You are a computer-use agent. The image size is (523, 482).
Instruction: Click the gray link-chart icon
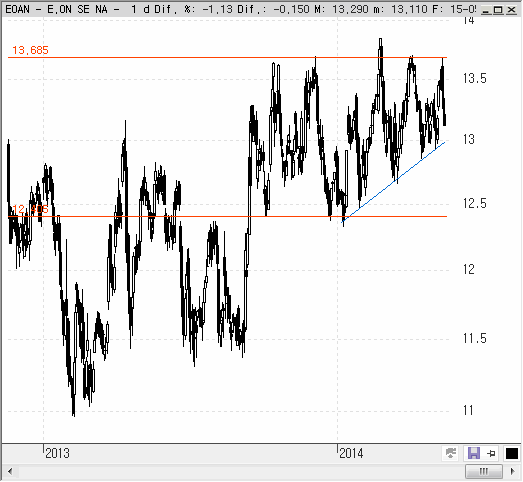tap(450, 454)
